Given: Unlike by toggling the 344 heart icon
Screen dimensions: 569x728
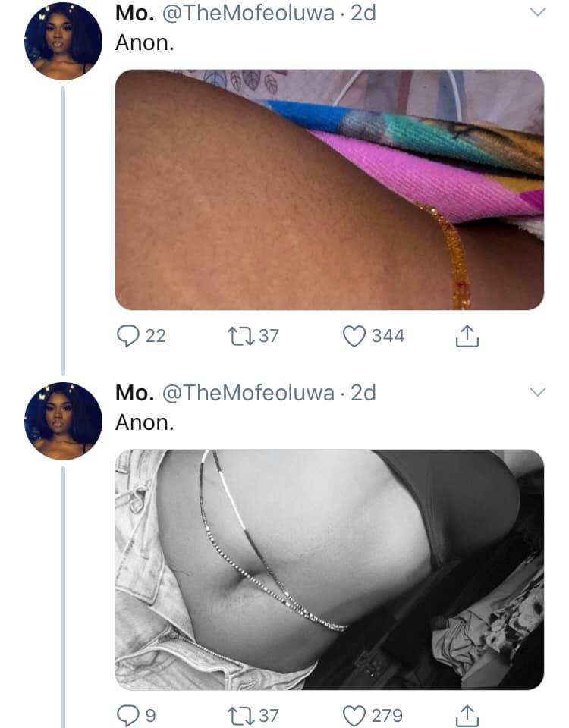Looking at the screenshot, I should (x=357, y=336).
